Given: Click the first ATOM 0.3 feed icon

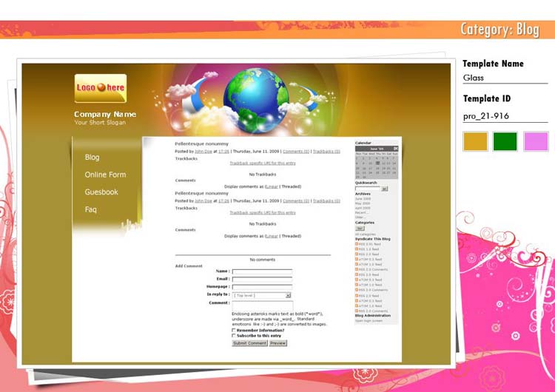Looking at the screenshot, I should pyautogui.click(x=357, y=259).
